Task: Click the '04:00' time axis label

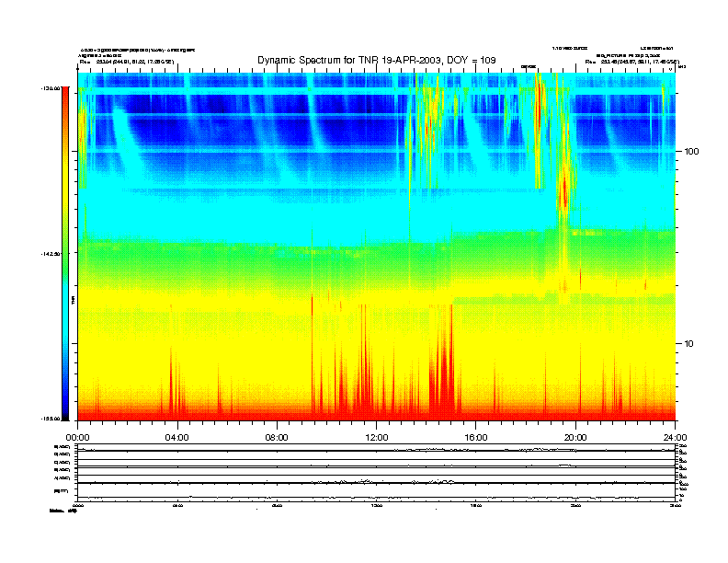Action: coord(177,438)
